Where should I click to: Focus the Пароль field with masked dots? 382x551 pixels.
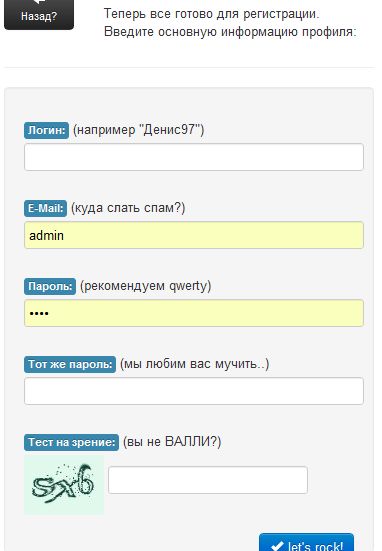click(194, 313)
